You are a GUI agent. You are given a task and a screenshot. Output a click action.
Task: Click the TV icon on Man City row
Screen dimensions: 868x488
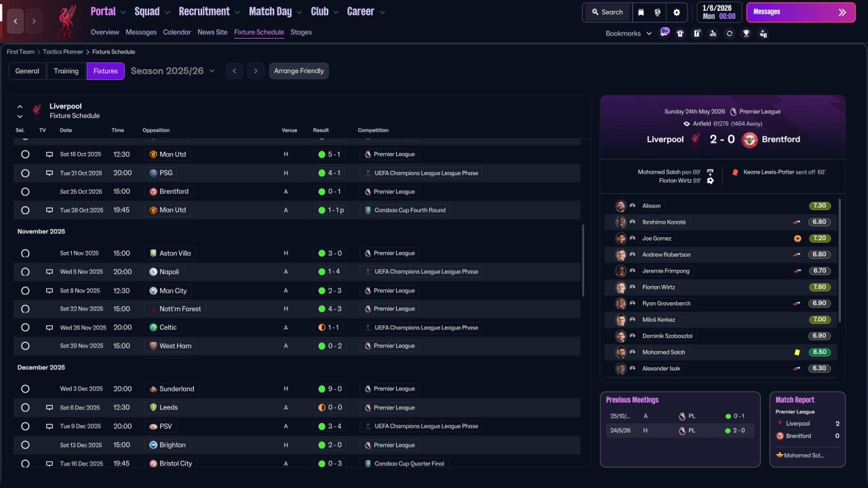point(50,291)
